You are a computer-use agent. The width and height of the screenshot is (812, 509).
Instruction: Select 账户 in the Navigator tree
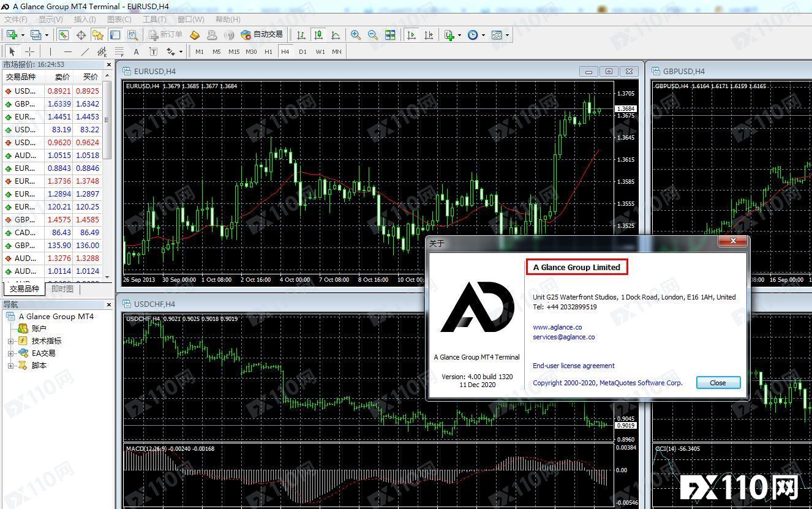pos(39,328)
